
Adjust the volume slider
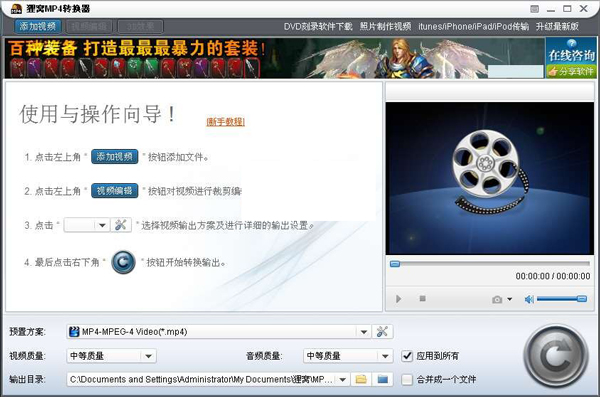(562, 299)
